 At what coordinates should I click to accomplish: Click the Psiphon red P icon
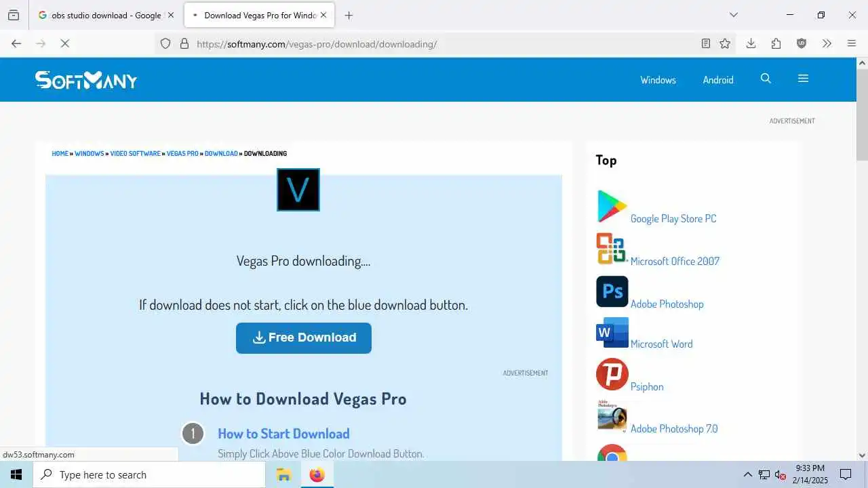click(612, 374)
